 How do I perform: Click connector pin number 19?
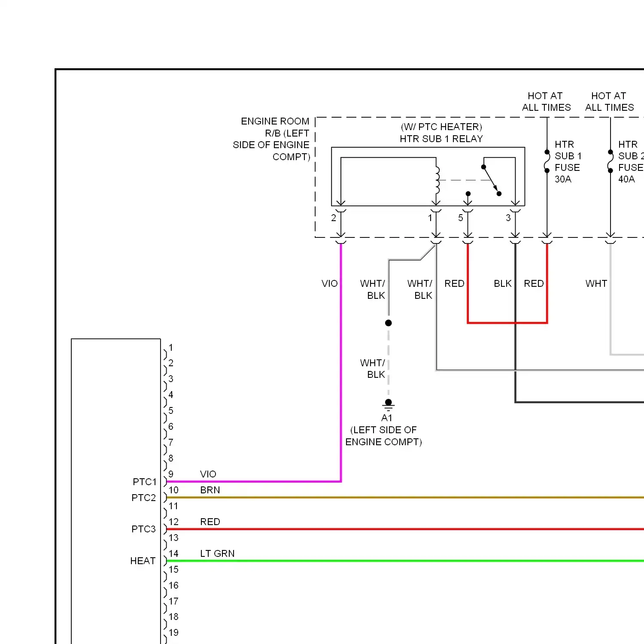point(173,632)
